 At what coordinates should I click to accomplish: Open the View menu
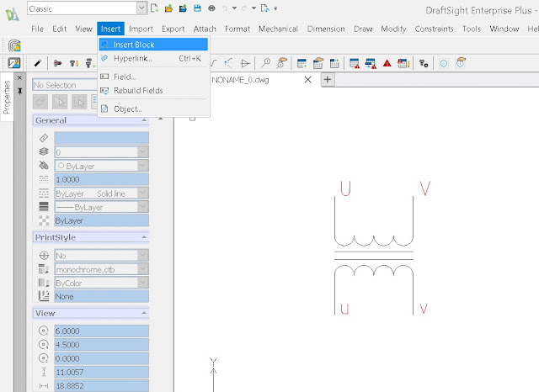(x=83, y=29)
